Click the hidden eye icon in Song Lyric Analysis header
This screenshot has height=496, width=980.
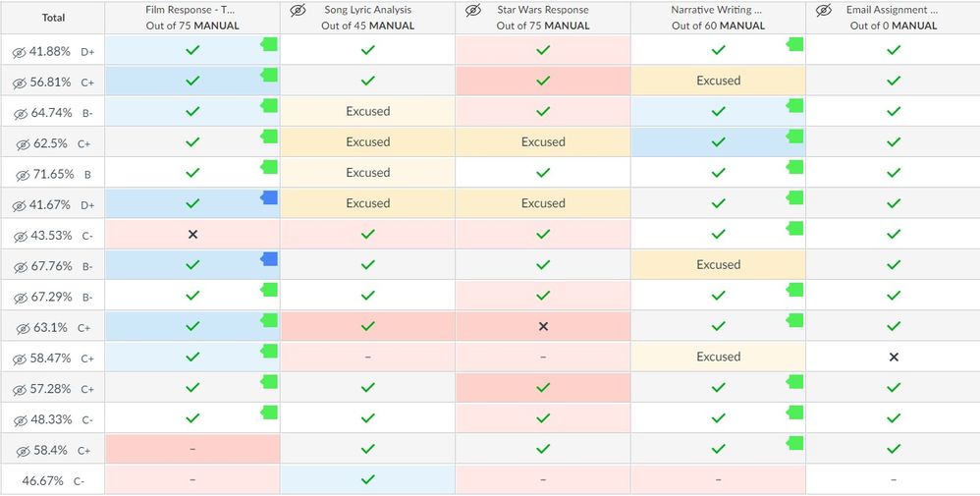pyautogui.click(x=299, y=10)
